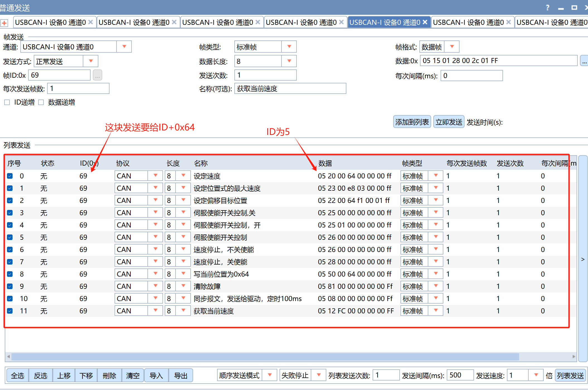Close the active highlighted USBCAN-I tab
The image size is (588, 390).
tap(425, 22)
